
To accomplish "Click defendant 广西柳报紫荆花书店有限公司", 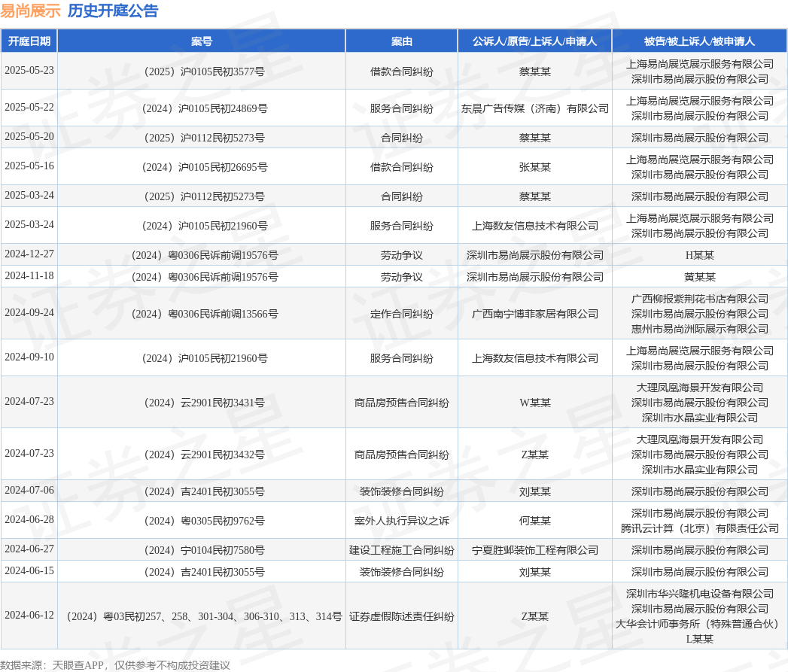I will click(x=699, y=299).
